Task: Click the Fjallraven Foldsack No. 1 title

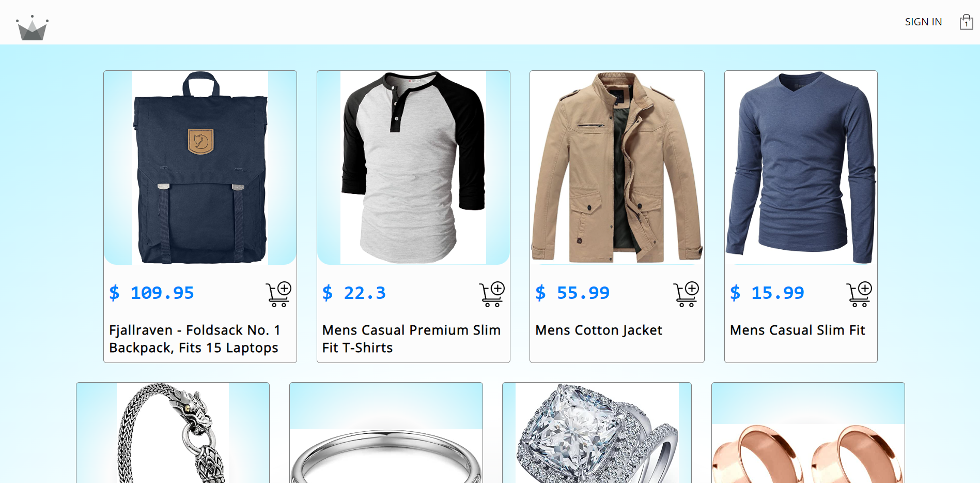Action: click(x=194, y=339)
